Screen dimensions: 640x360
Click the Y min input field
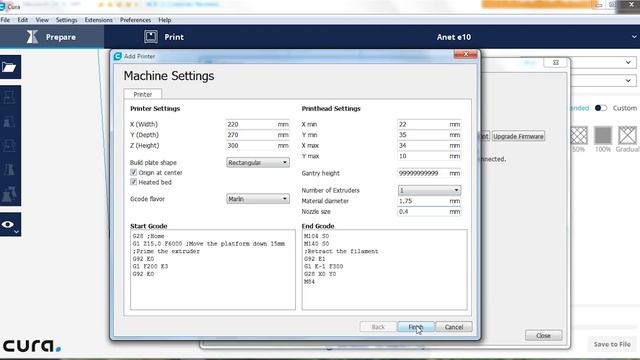tap(429, 135)
